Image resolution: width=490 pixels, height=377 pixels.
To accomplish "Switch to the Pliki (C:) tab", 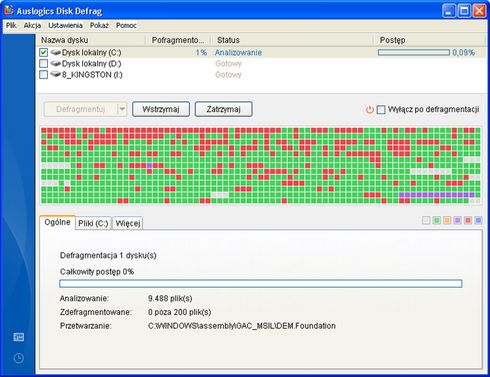I will [93, 223].
